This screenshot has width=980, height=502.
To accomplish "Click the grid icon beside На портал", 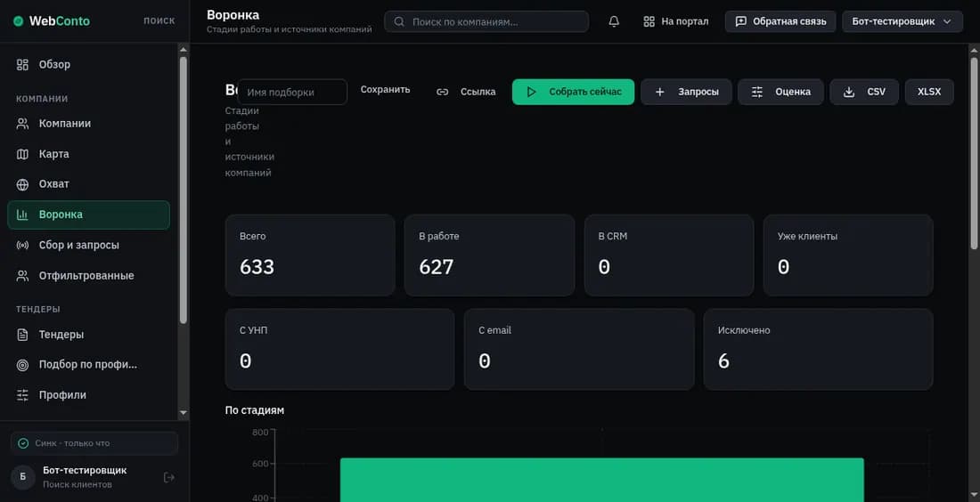I will point(649,21).
